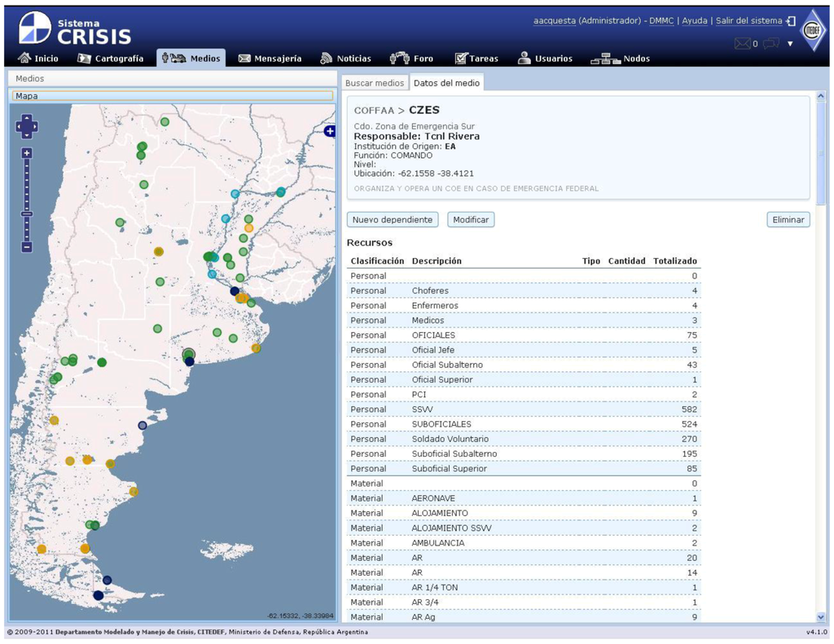Click the Clasificación column header
Viewport: 834px width, 644px height.
(x=377, y=261)
